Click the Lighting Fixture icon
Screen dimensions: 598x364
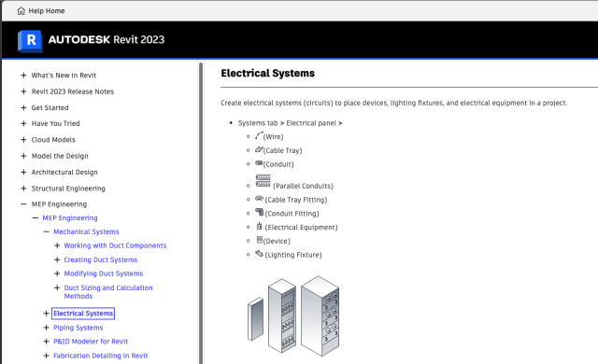point(260,254)
